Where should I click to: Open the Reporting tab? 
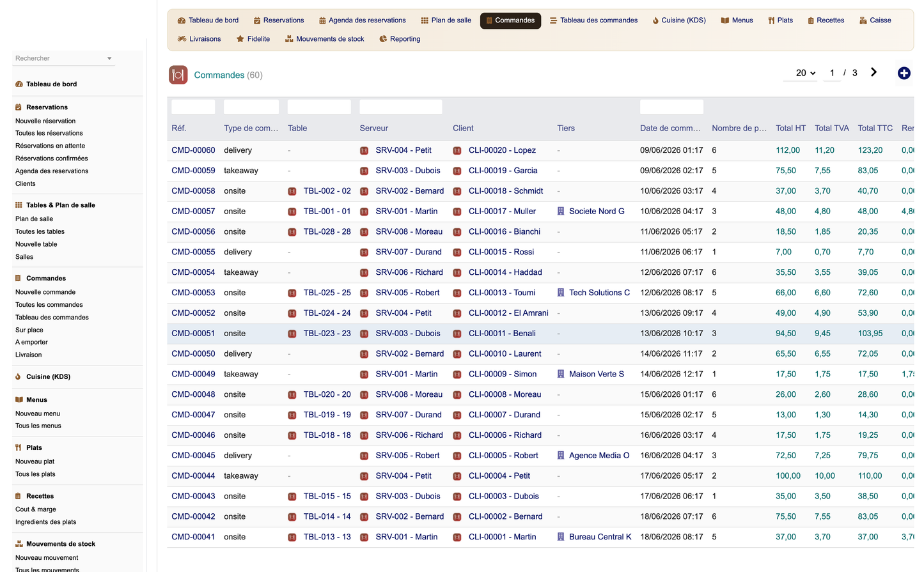point(400,39)
